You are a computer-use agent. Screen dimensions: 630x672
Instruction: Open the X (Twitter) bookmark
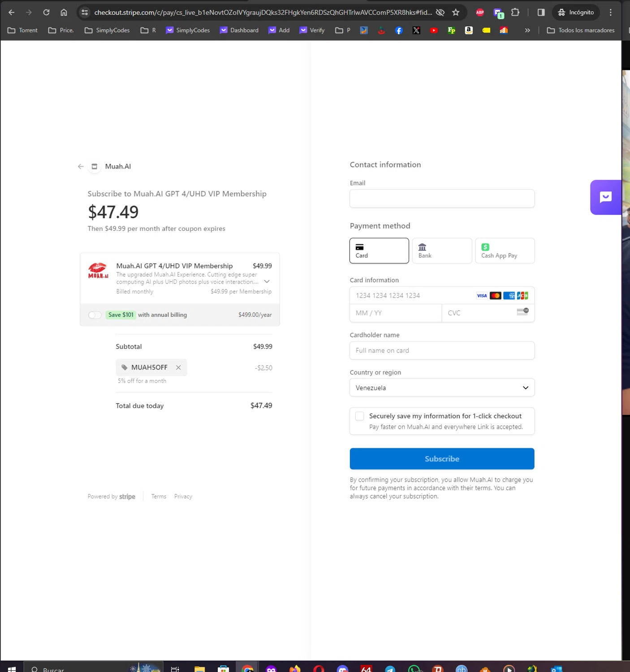pyautogui.click(x=416, y=30)
